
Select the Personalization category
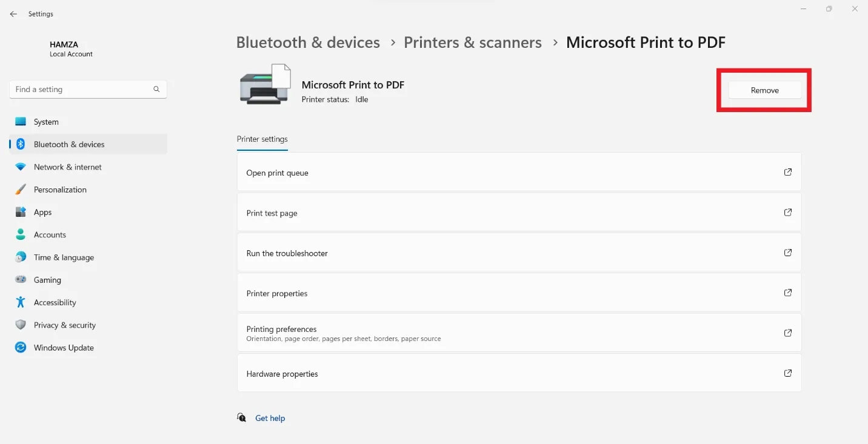point(60,189)
